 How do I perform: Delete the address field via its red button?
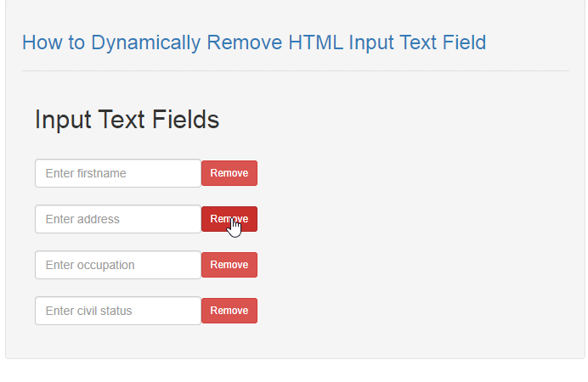[x=229, y=219]
